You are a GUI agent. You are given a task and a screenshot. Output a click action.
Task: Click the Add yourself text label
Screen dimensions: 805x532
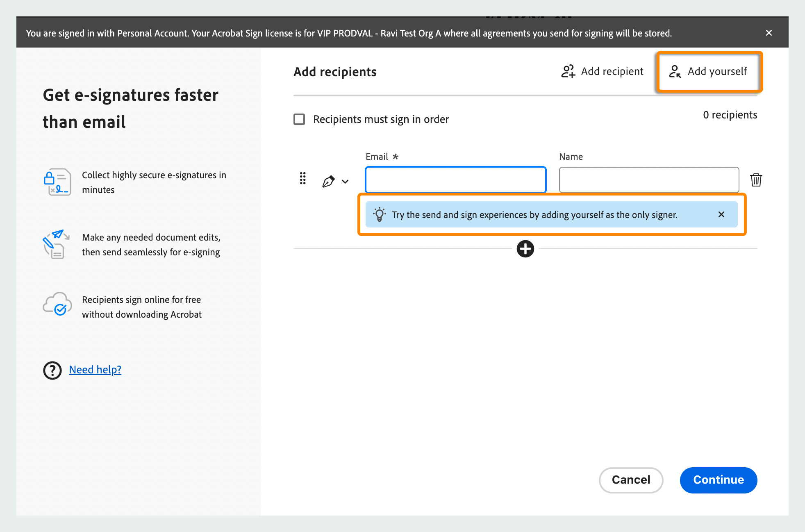click(717, 71)
